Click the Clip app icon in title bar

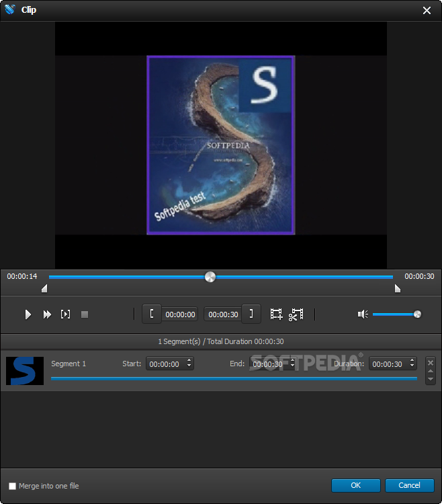(x=10, y=9)
